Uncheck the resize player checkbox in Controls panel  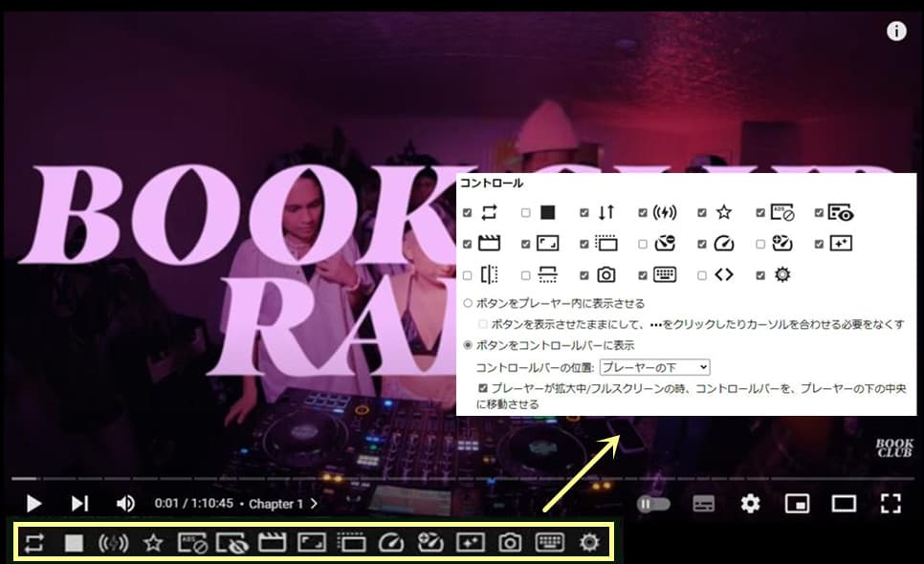click(x=526, y=244)
